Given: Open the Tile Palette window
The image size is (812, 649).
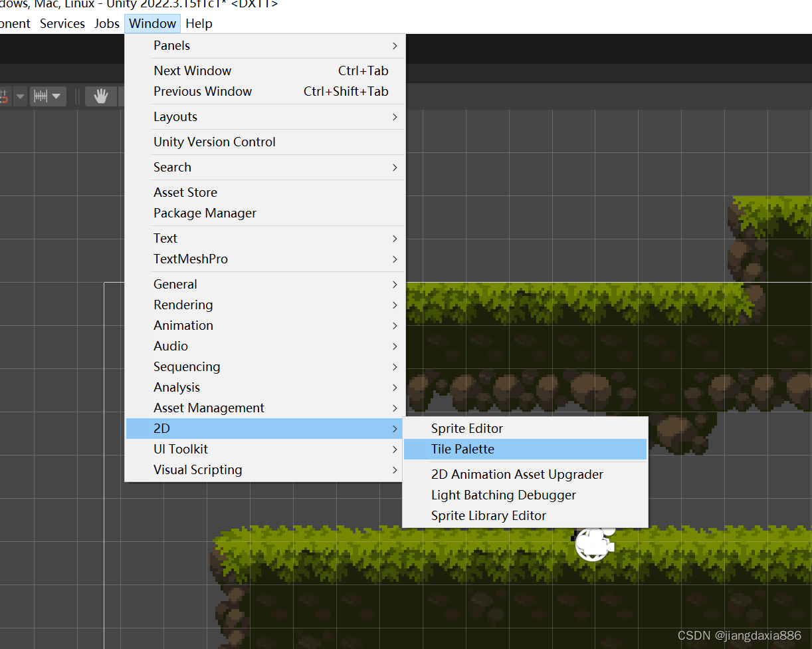Looking at the screenshot, I should pyautogui.click(x=525, y=449).
